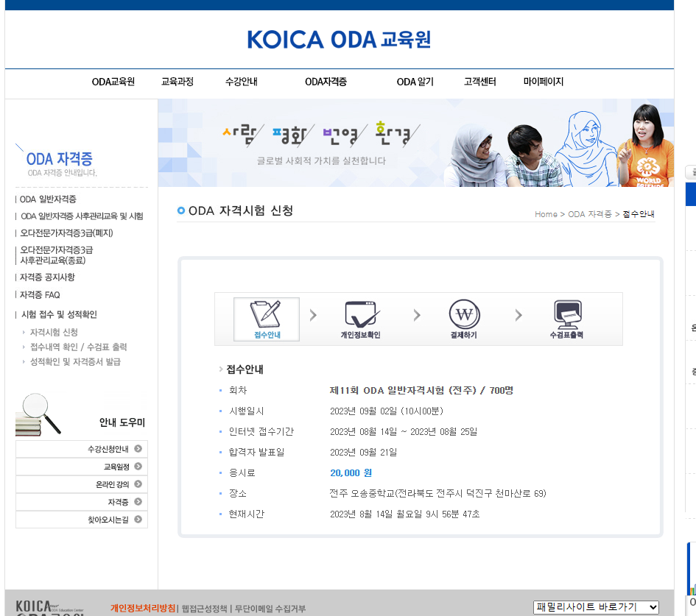Click the 개인정보확인 step icon

(x=361, y=319)
